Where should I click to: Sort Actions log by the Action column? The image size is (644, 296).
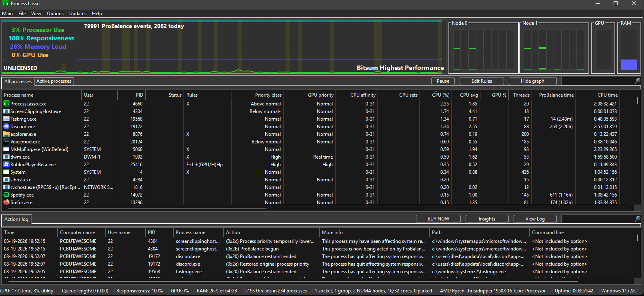pos(272,232)
